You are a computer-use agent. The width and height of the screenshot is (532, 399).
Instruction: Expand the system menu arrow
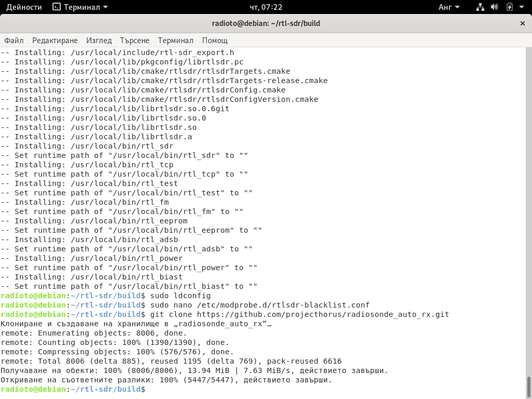tap(522, 7)
